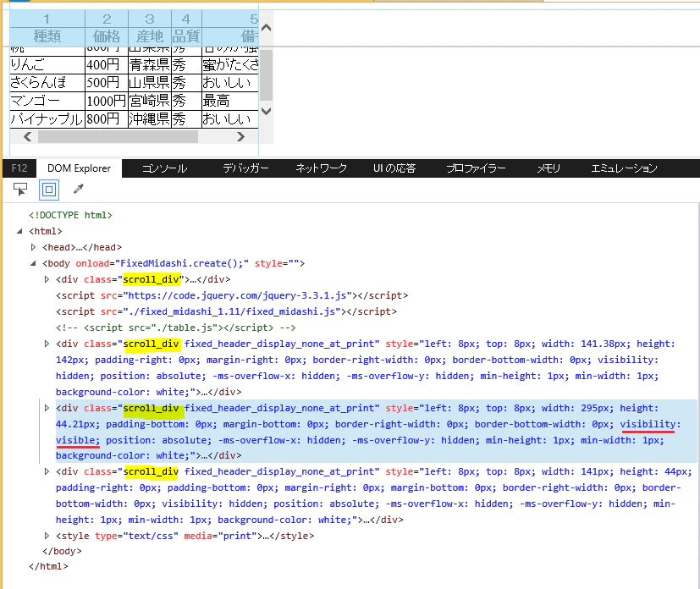Viewport: 700px width, 589px height.
Task: Click the マンゴー table cell
Action: pos(47,102)
